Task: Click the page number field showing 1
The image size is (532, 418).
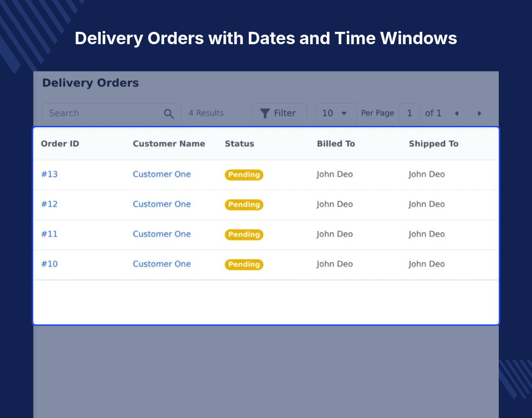Action: point(409,114)
